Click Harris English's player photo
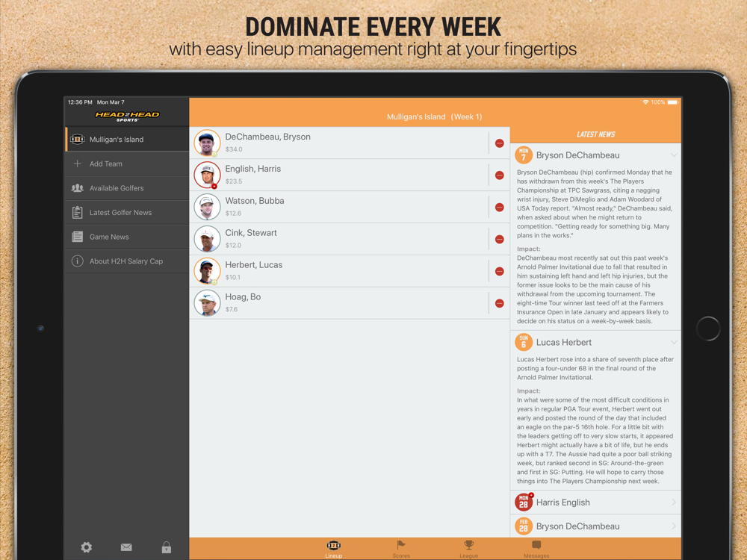The height and width of the screenshot is (560, 747). [207, 175]
